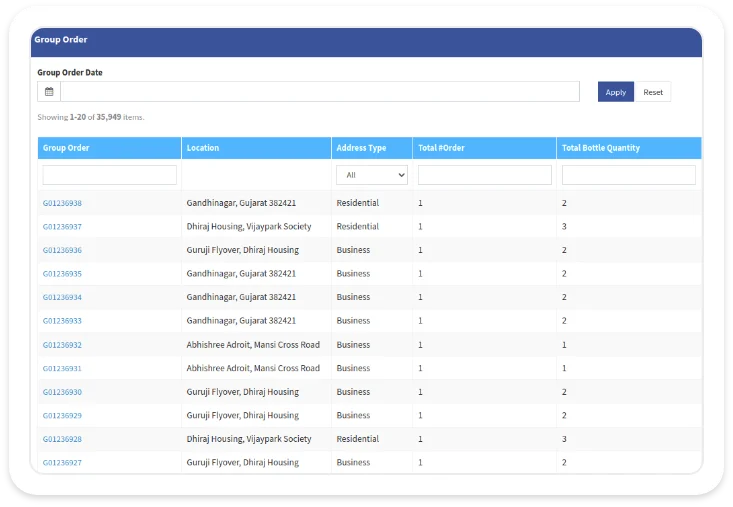
Task: Sort by the Address Type column header
Action: (x=361, y=148)
